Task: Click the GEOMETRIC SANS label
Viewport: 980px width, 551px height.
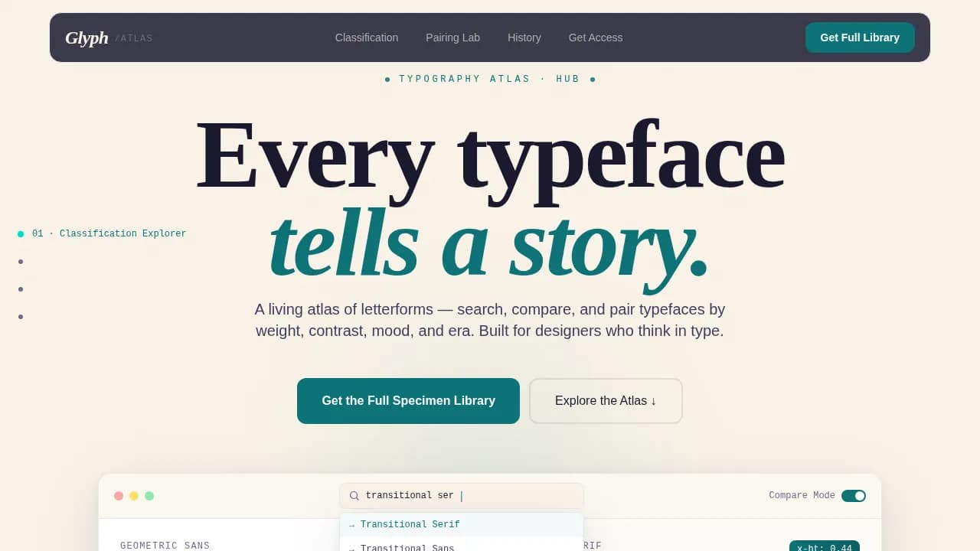Action: (x=165, y=546)
